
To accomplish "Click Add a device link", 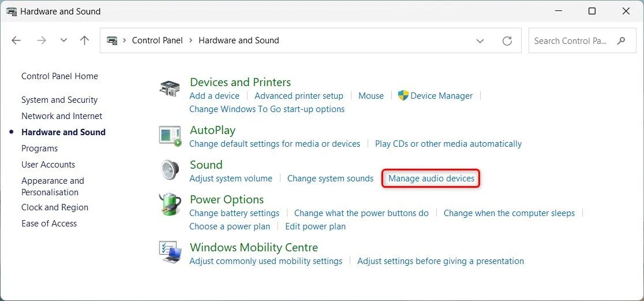I will click(x=215, y=96).
